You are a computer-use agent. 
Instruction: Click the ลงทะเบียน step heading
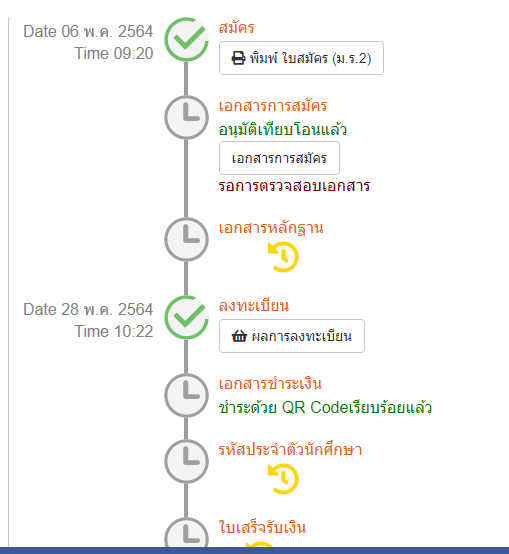[x=254, y=306]
